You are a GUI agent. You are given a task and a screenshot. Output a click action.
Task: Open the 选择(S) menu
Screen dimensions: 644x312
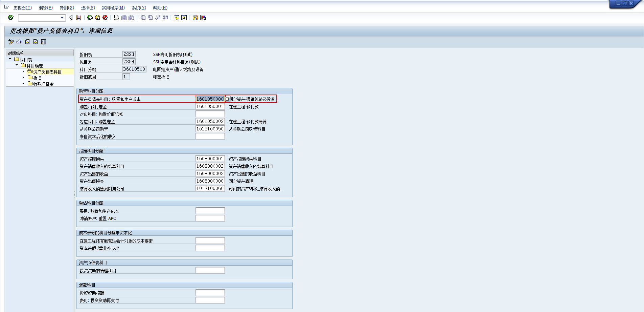[88, 8]
